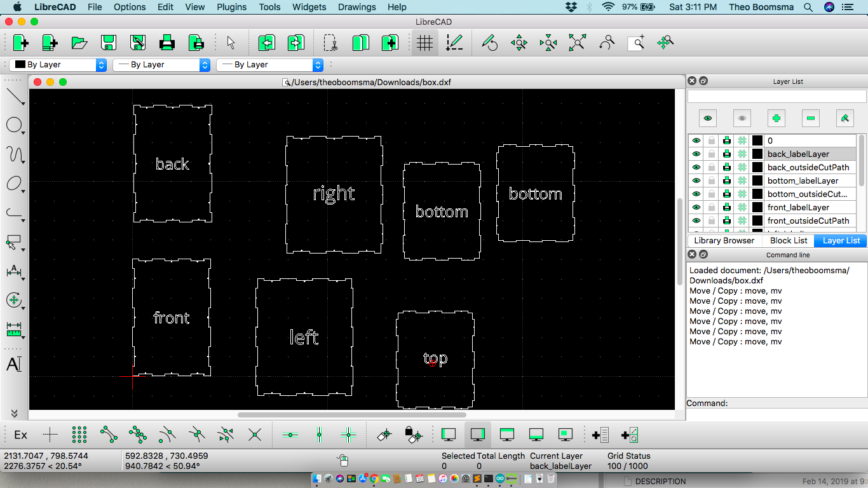The image size is (868, 488).
Task: Save the drawing with the floppy disk icon
Action: (108, 43)
